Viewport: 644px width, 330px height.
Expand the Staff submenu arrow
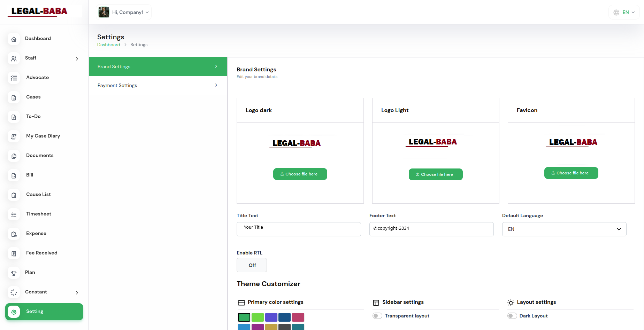coord(77,59)
